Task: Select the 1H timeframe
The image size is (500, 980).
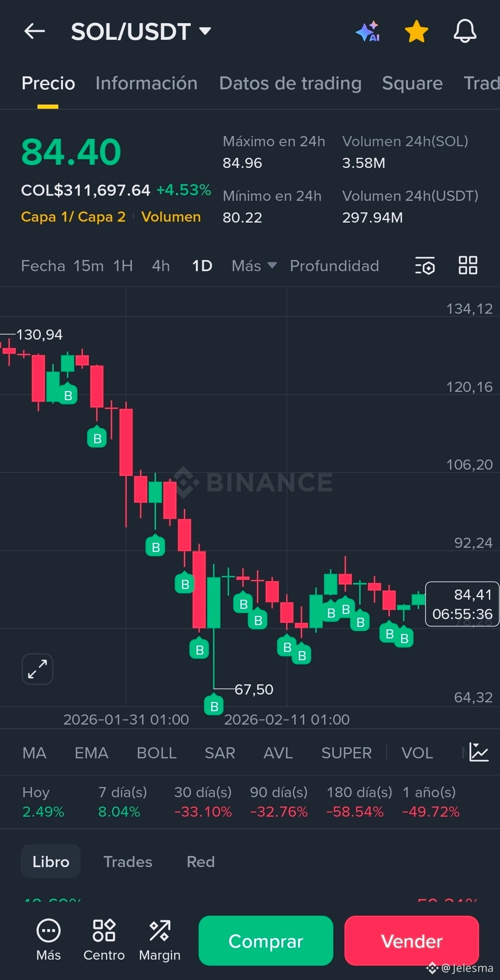Action: click(x=123, y=266)
